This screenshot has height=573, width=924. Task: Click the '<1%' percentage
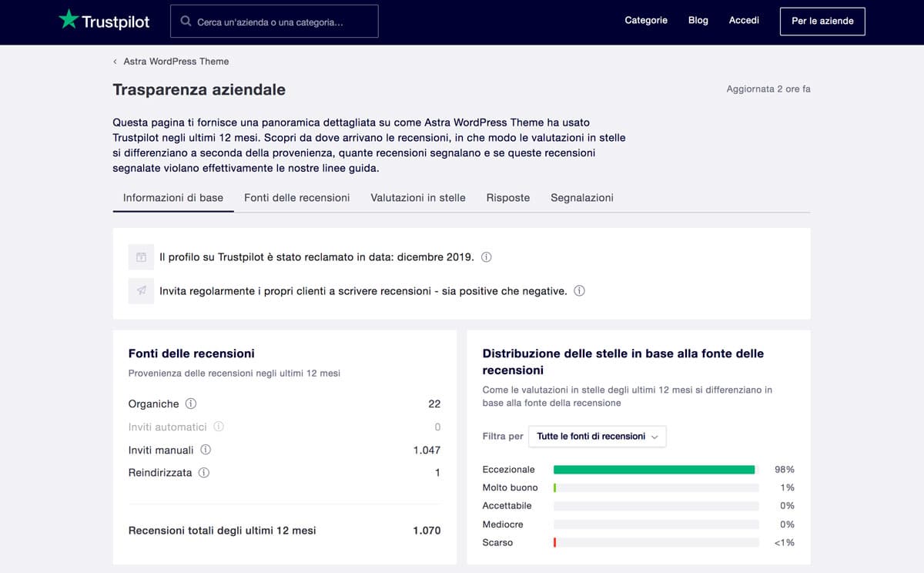[784, 543]
